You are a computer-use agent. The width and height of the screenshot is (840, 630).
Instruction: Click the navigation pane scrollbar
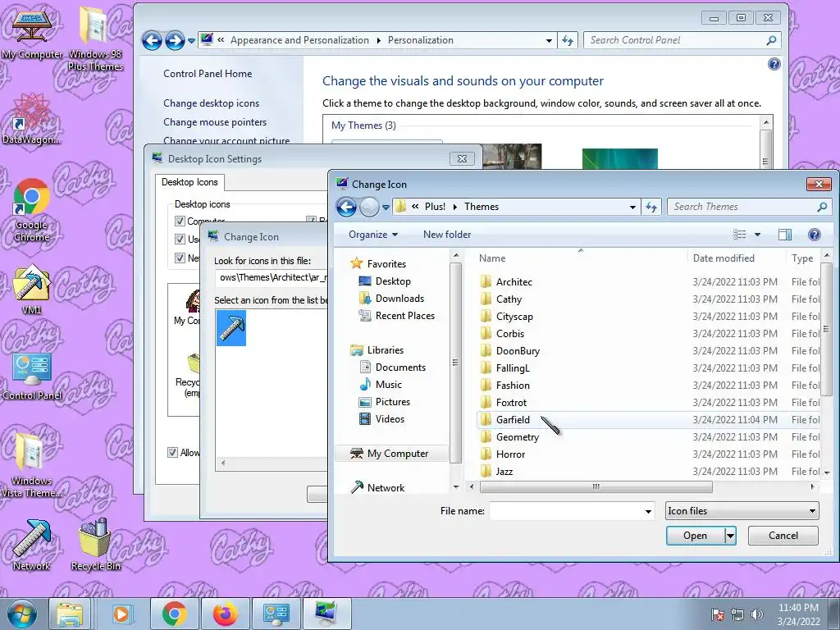[456, 363]
